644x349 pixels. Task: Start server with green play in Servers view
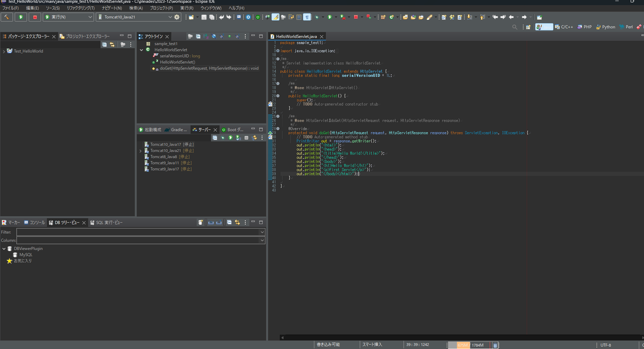click(231, 138)
